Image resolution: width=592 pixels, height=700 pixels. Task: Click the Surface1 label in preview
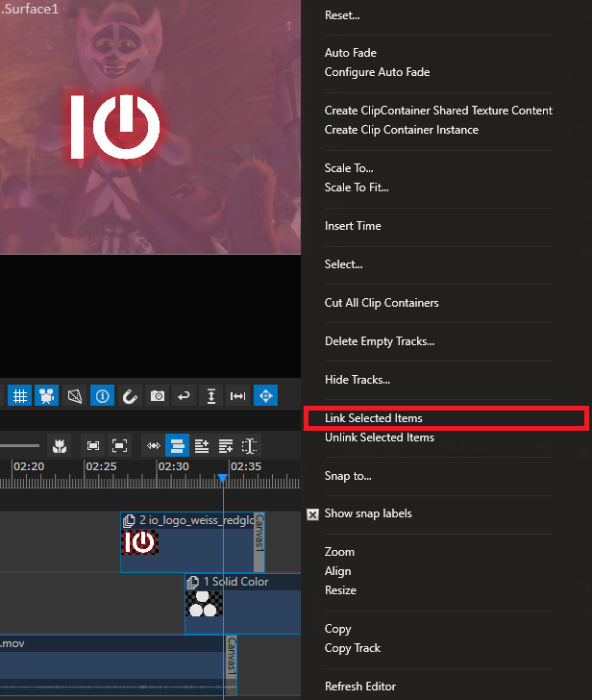click(31, 9)
